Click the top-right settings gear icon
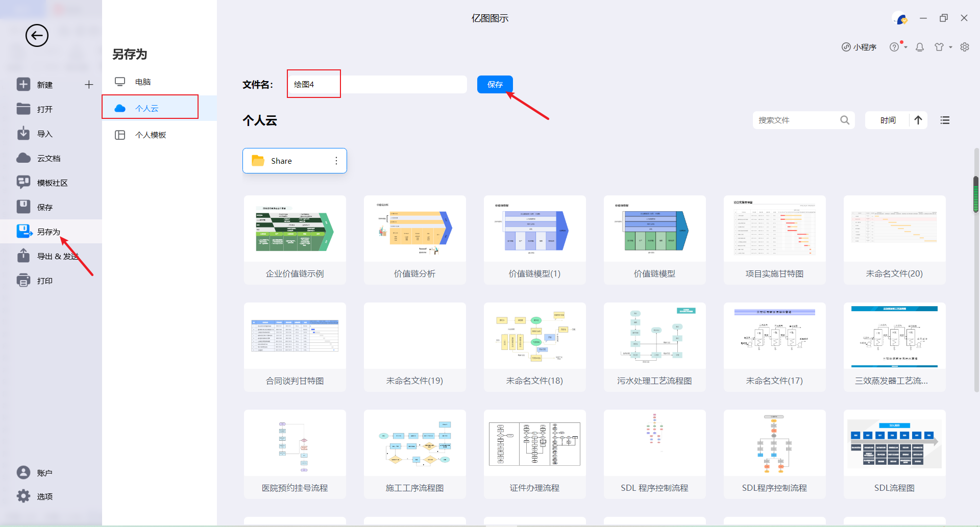The width and height of the screenshot is (980, 527). click(x=965, y=47)
